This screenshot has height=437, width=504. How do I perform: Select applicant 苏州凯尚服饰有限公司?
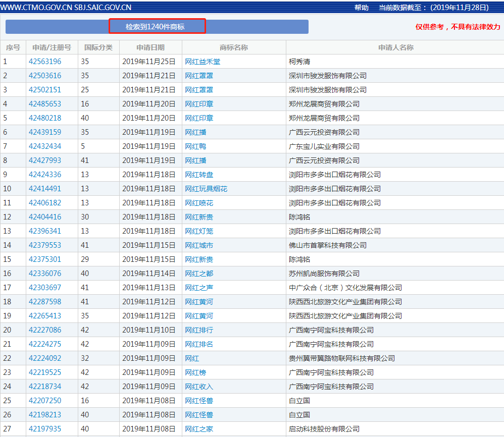(x=324, y=273)
